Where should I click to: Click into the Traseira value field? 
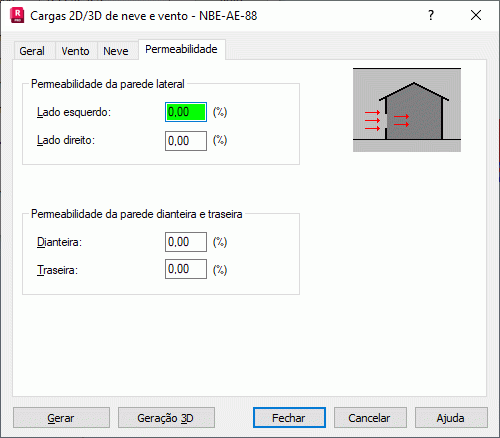(186, 269)
